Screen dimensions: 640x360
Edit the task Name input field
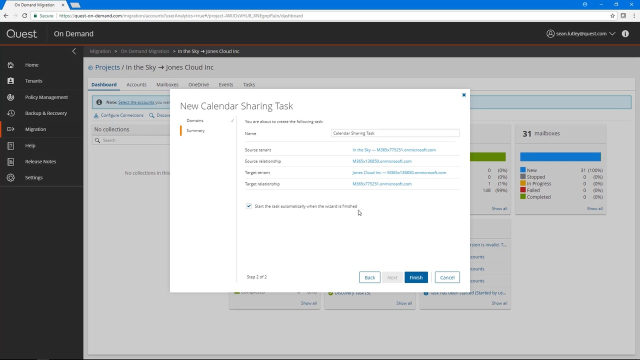coord(395,133)
